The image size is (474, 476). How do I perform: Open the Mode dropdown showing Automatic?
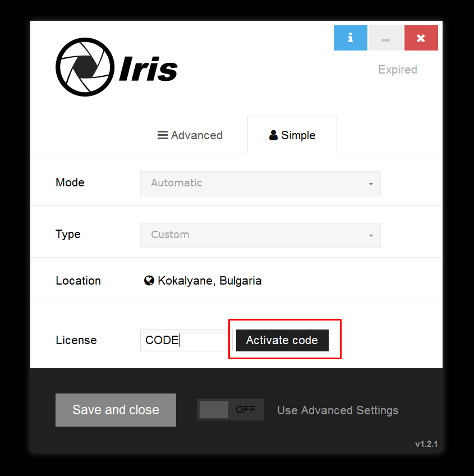[260, 184]
